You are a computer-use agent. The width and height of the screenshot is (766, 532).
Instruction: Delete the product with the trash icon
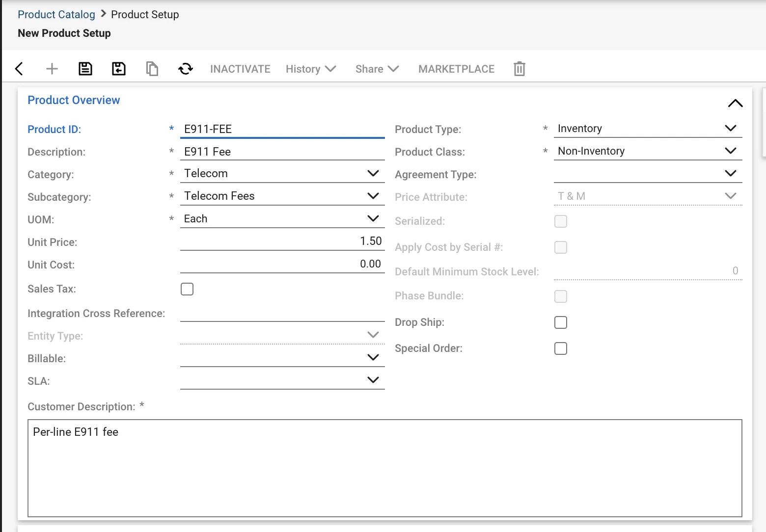520,69
